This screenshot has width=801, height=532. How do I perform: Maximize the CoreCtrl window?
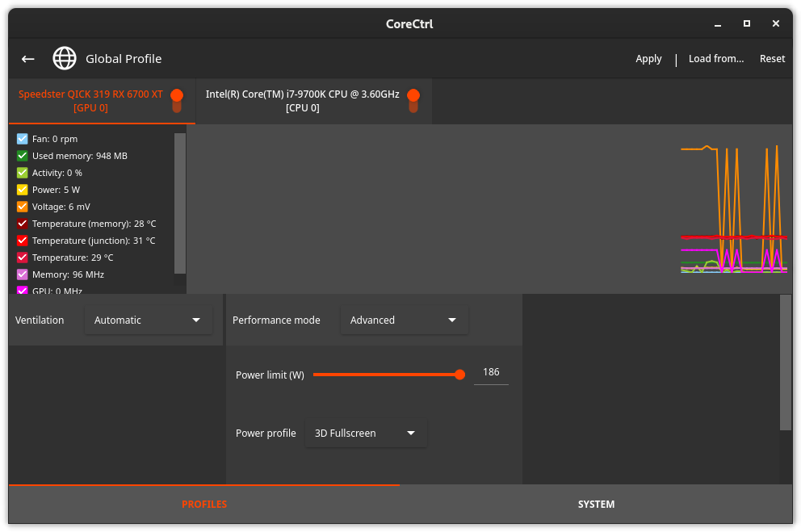747,23
